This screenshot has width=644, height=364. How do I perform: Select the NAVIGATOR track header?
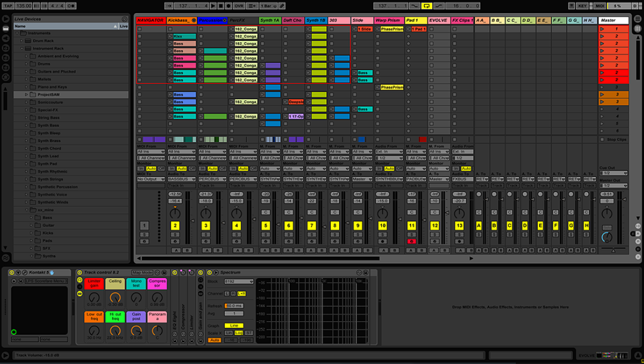click(x=150, y=20)
